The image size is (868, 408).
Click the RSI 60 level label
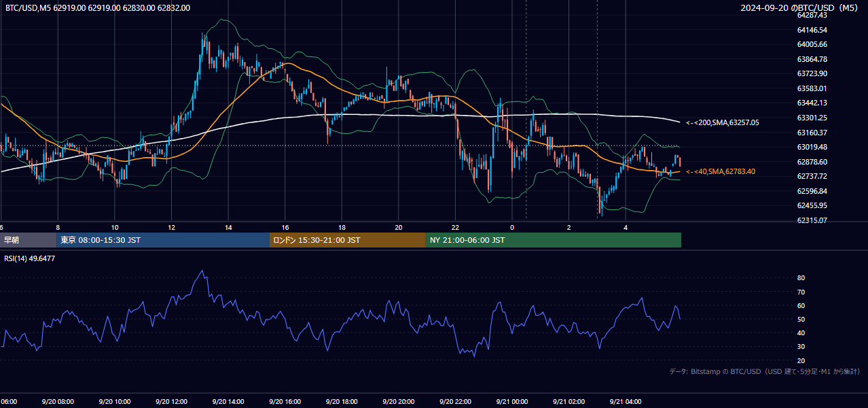tap(801, 305)
